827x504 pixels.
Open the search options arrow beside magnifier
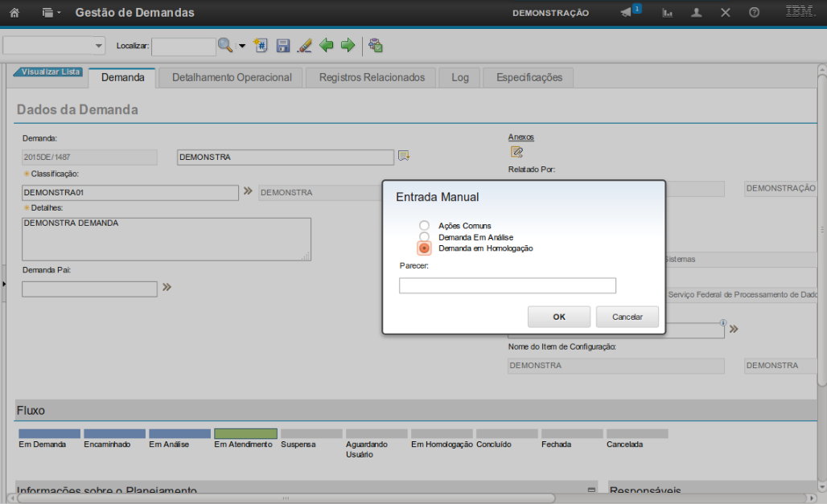click(242, 46)
